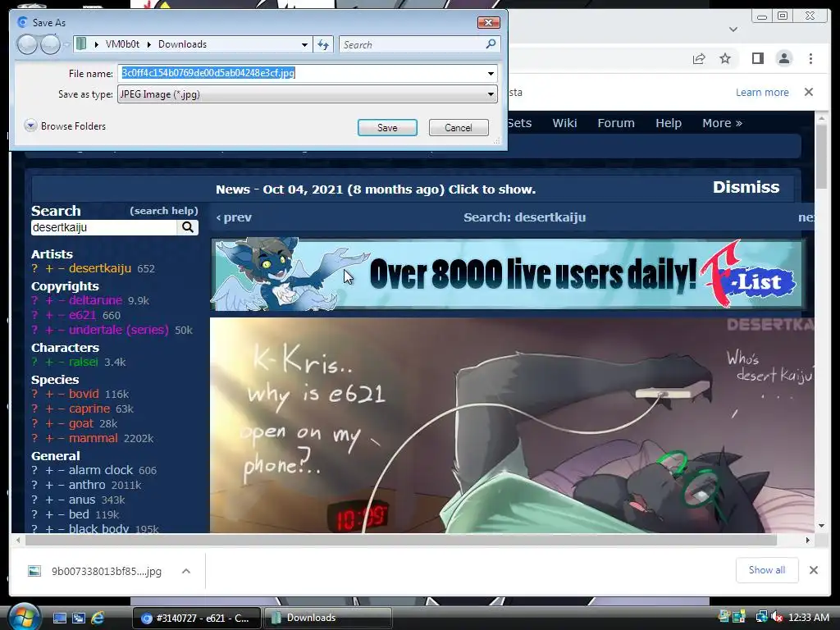Close the downloads bar

pos(813,570)
